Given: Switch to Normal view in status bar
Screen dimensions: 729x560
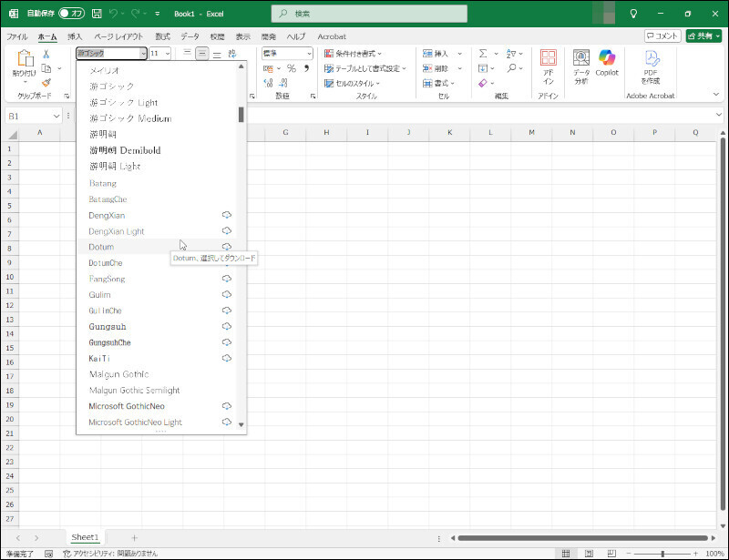Looking at the screenshot, I should tap(566, 554).
